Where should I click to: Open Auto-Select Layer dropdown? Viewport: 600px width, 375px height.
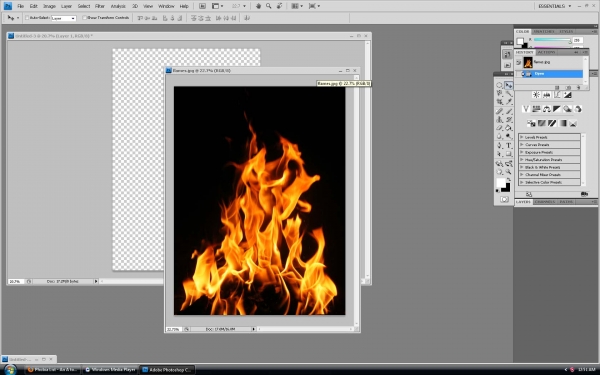[64, 18]
